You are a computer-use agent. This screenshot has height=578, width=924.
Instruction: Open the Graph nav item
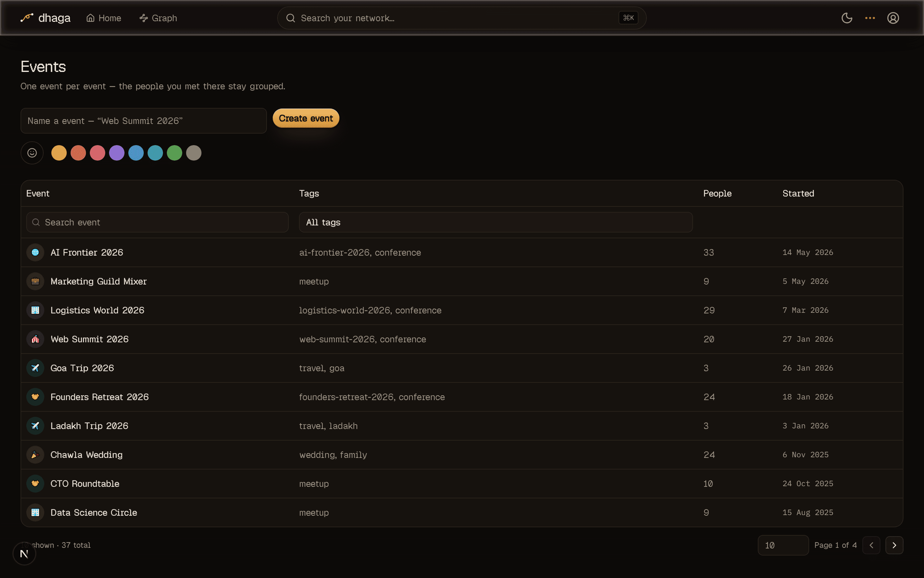pyautogui.click(x=158, y=18)
